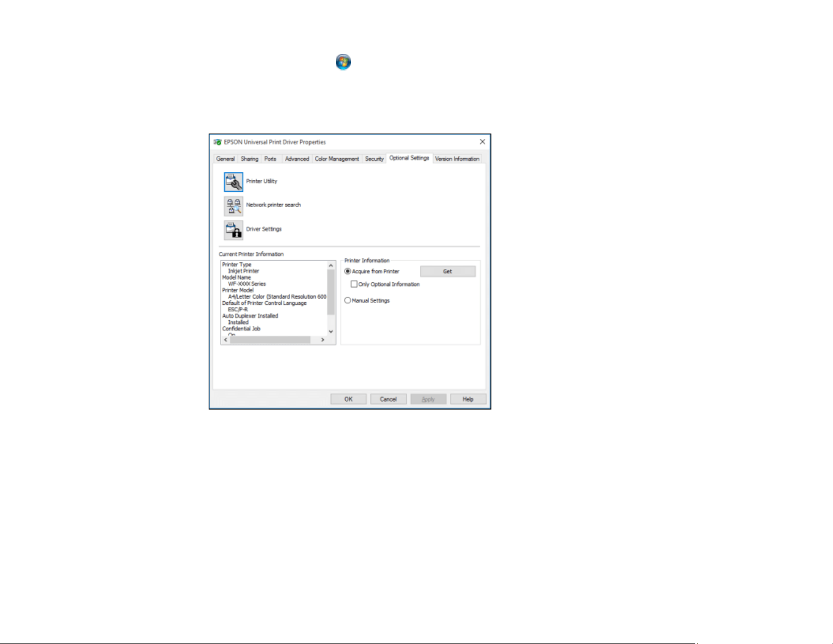Switch to the General tab

tap(225, 159)
